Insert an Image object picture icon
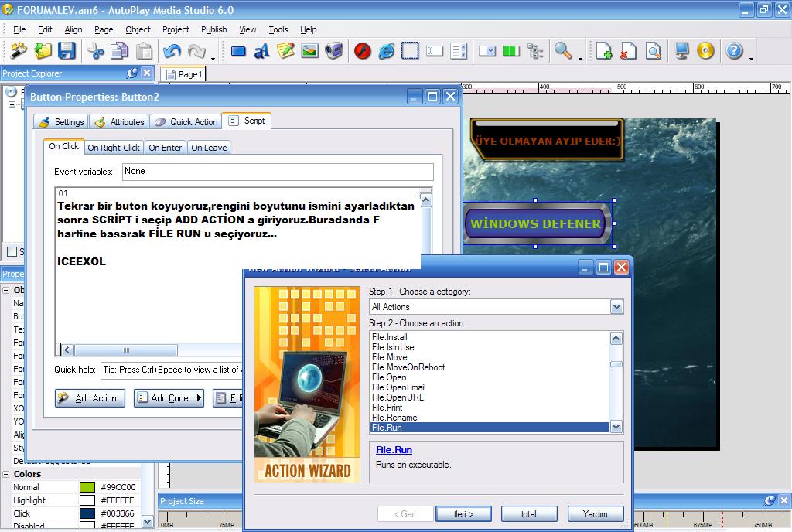This screenshot has width=792, height=532. coord(309,51)
